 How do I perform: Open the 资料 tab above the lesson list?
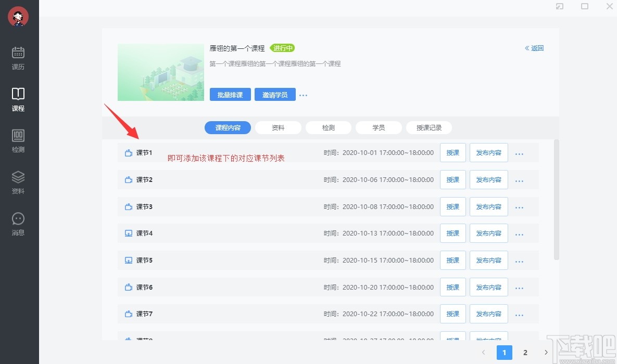tap(278, 127)
